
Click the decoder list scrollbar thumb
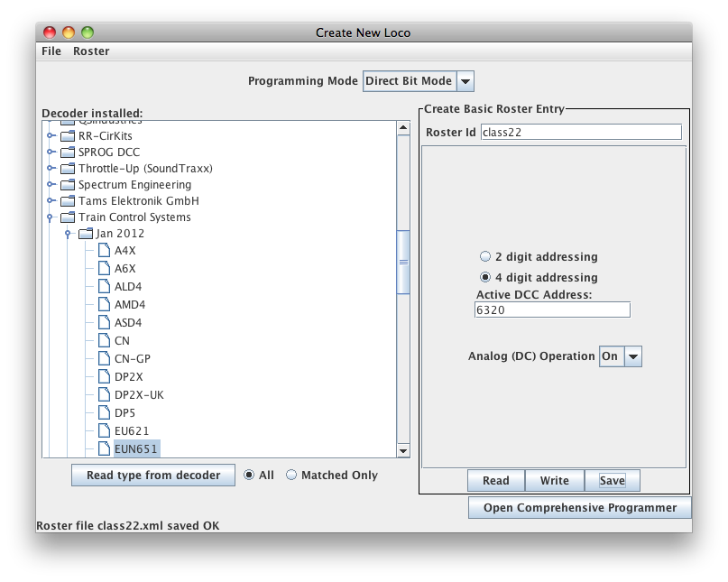pyautogui.click(x=403, y=263)
